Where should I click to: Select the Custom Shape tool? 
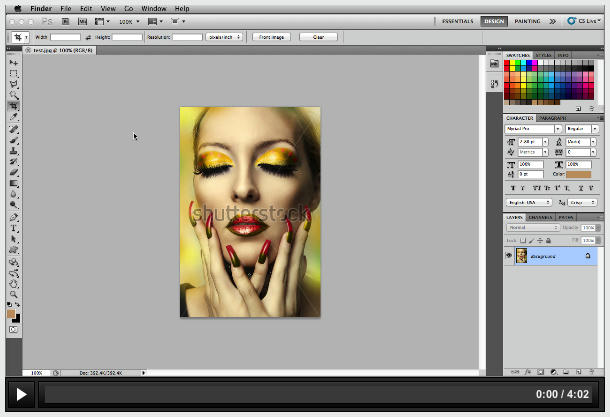tap(14, 249)
